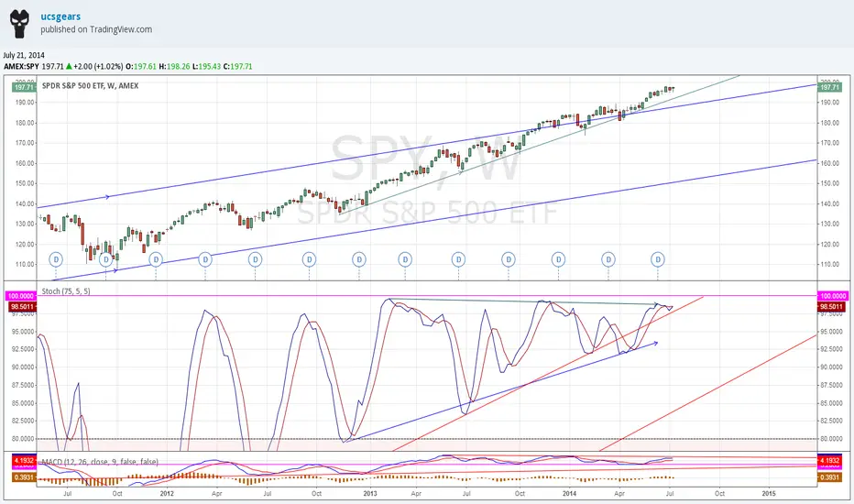
Task: Click the ucsgears skull avatar
Action: coord(19,24)
